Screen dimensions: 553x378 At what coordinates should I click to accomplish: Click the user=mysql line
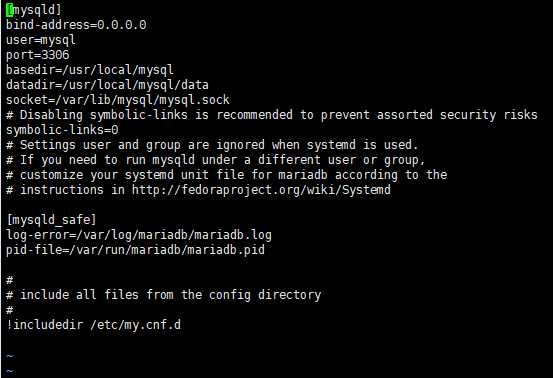(x=41, y=40)
